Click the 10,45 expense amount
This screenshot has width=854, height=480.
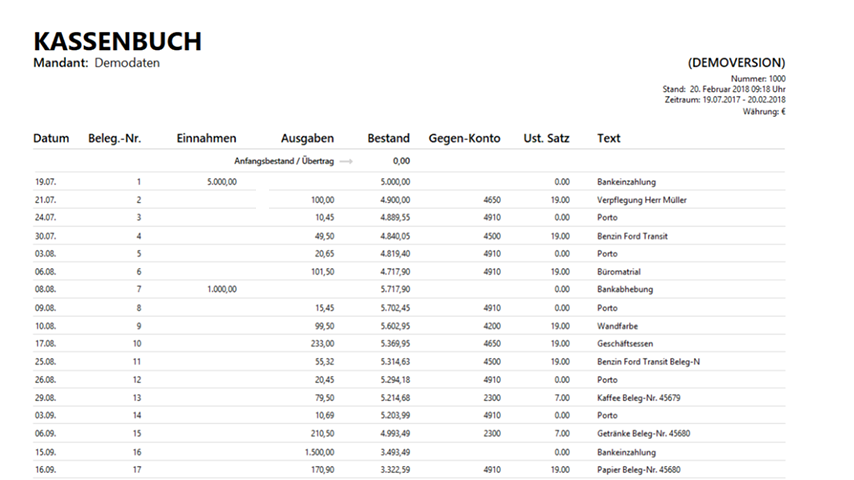point(325,217)
